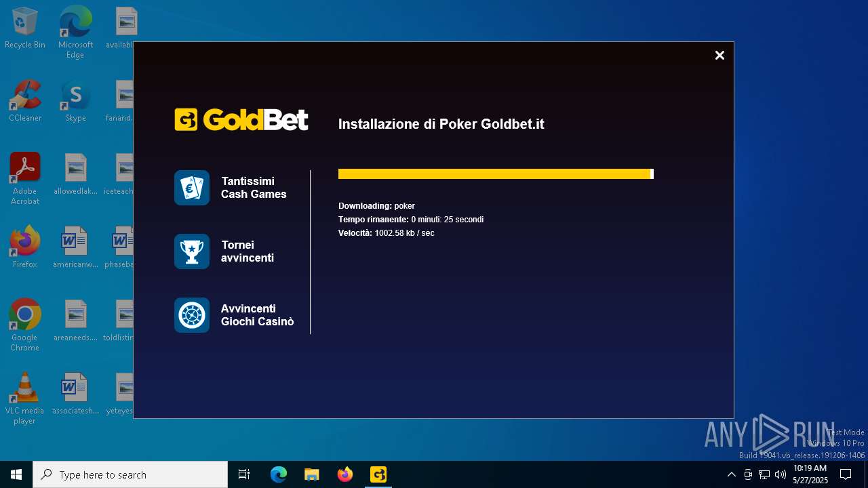Select the associatesh Word document on desktop
Screen dimensions: 868x488
(75, 394)
